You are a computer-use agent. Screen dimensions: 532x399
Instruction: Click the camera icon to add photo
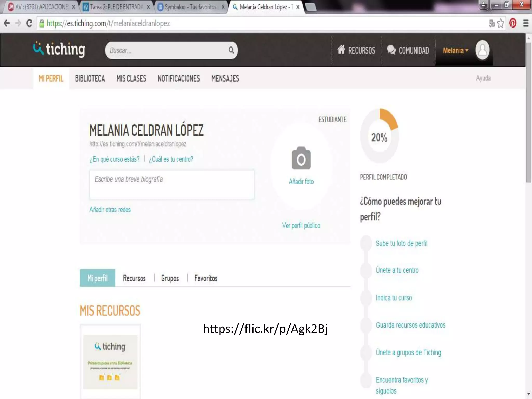(301, 158)
